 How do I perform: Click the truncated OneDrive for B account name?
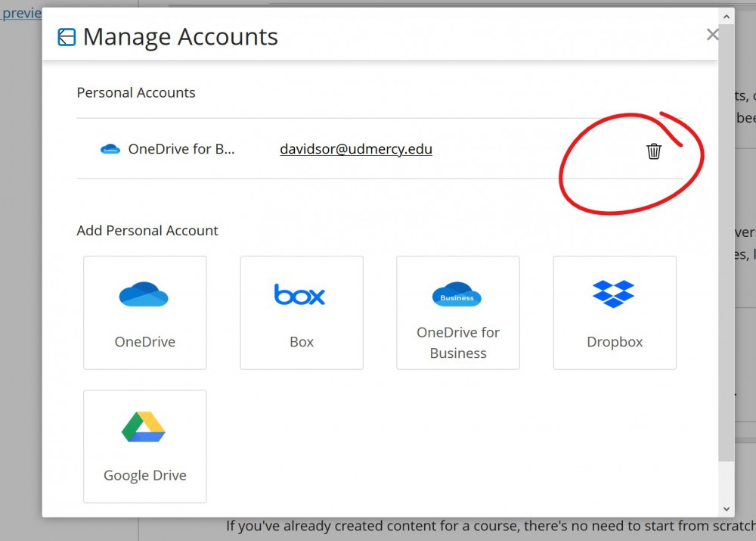[181, 148]
